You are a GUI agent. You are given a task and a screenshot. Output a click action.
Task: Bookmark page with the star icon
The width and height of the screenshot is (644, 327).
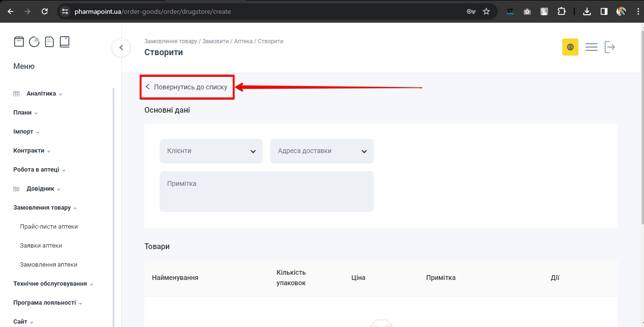coord(486,11)
